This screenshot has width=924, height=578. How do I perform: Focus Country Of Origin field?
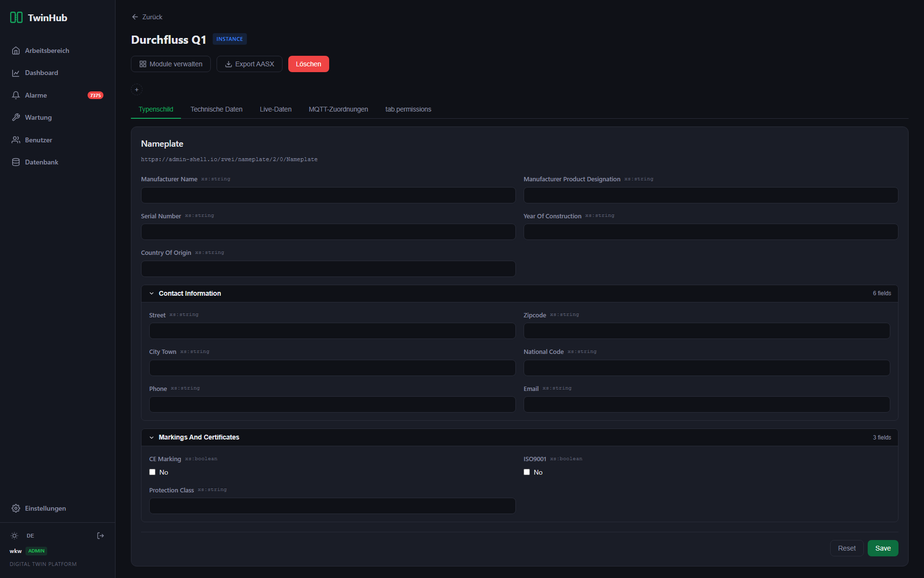[328, 269]
